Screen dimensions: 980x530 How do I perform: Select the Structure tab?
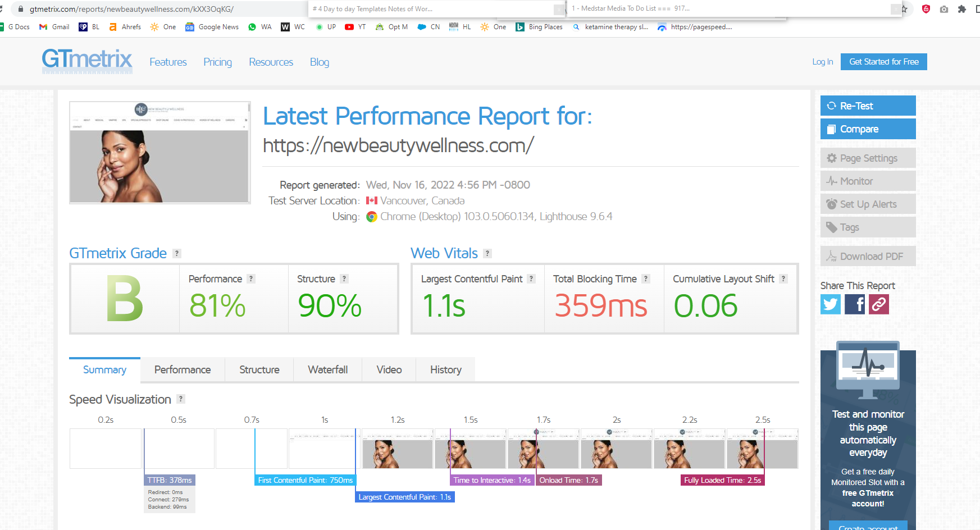(x=259, y=369)
